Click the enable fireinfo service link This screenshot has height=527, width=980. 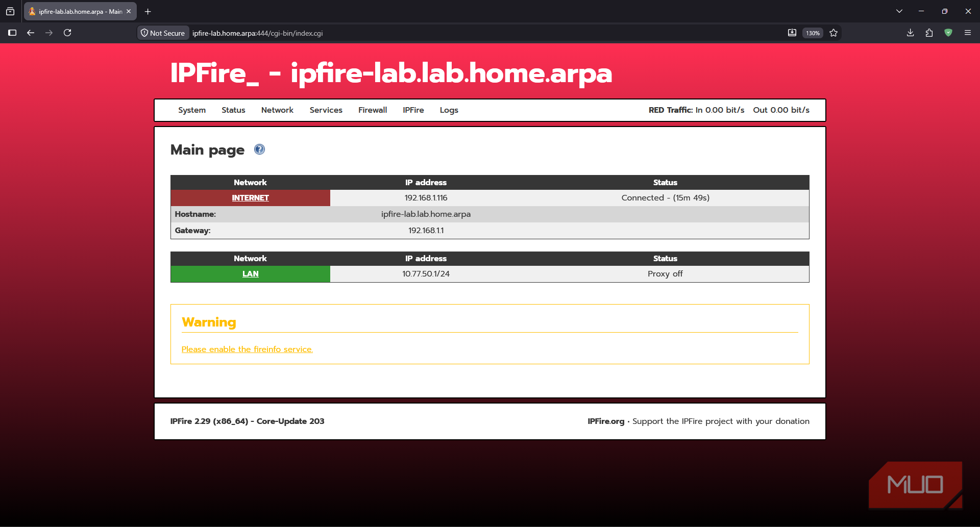click(x=247, y=349)
